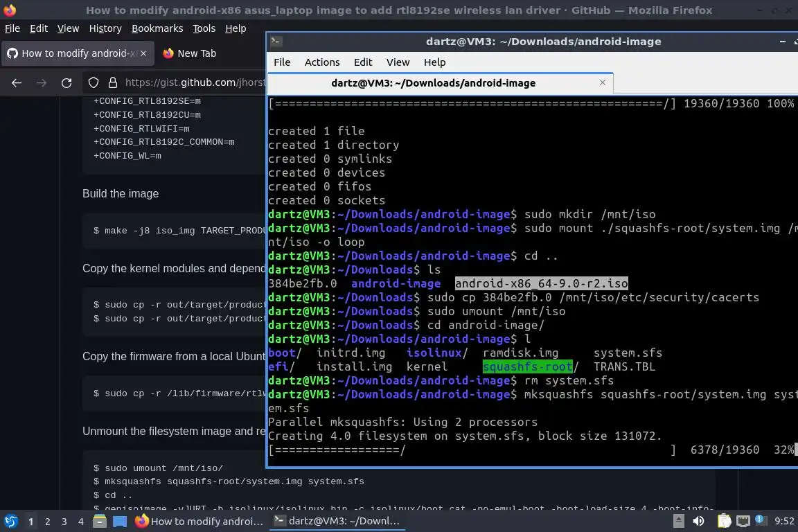The image size is (798, 532).
Task: Click the 'sudo cp -r /lib/firmware' command
Action: pyautogui.click(x=179, y=393)
